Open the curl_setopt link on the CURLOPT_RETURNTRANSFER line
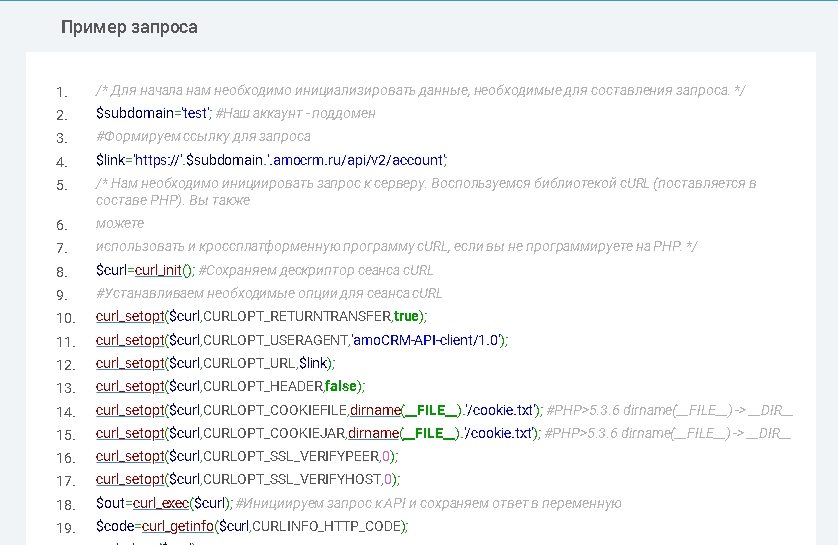Viewport: 838px width, 545px height. pyautogui.click(x=130, y=317)
